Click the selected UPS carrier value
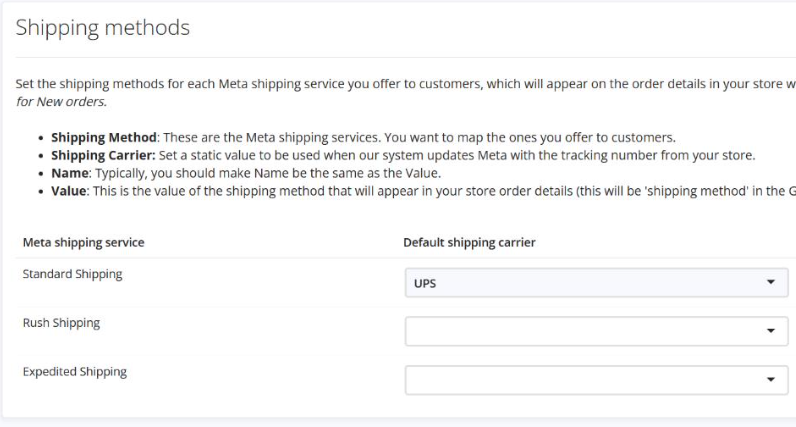Screen dimensions: 796x427 tap(425, 283)
